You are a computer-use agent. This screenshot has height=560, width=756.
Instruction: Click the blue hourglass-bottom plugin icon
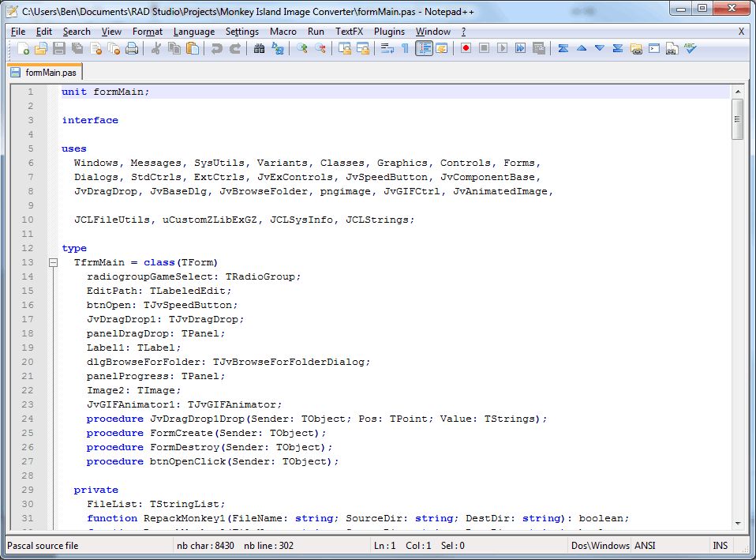click(x=618, y=48)
